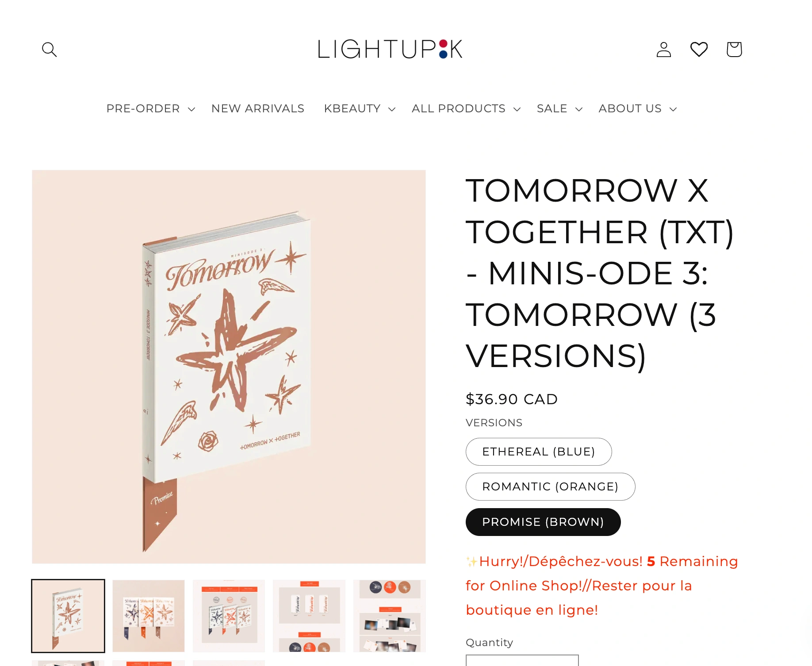The image size is (812, 666).
Task: Select Promise (Brown) version
Action: coord(543,522)
